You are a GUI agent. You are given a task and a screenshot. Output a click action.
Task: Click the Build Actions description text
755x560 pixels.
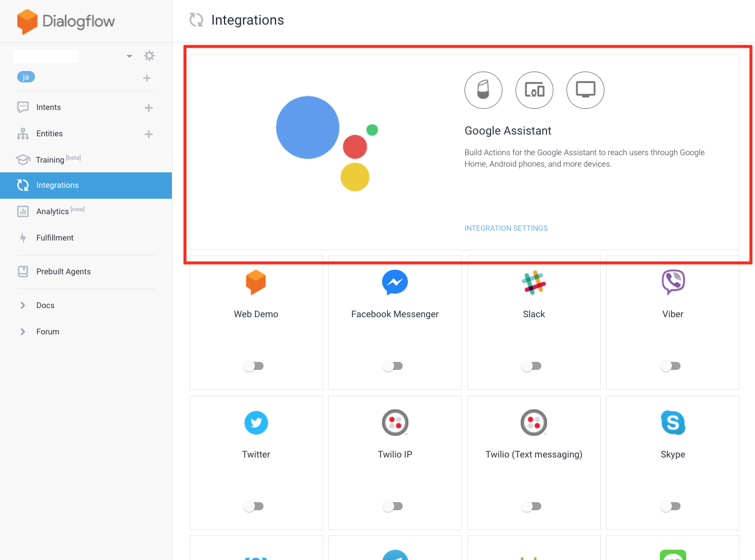tap(584, 158)
